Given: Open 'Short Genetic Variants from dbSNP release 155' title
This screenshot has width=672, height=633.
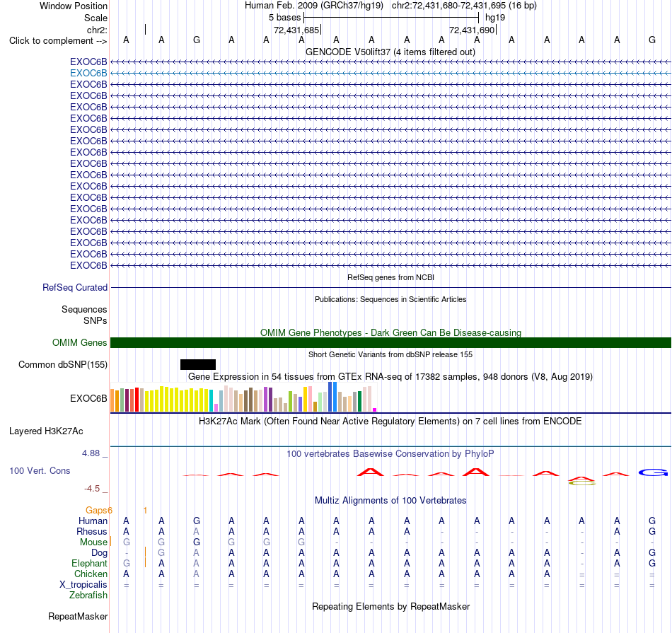Looking at the screenshot, I should pyautogui.click(x=390, y=354).
